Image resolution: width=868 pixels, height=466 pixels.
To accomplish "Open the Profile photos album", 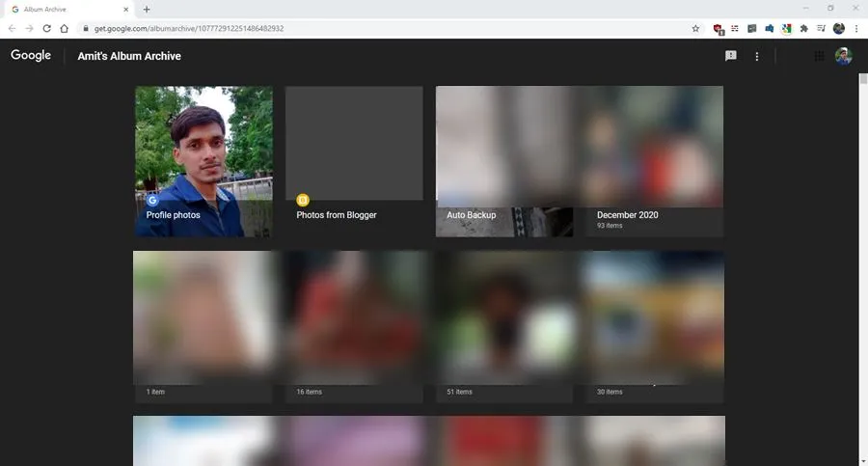I will click(x=203, y=161).
